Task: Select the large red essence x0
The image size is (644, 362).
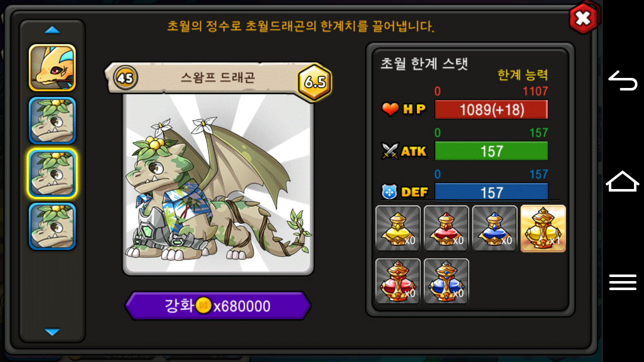Action: click(398, 282)
